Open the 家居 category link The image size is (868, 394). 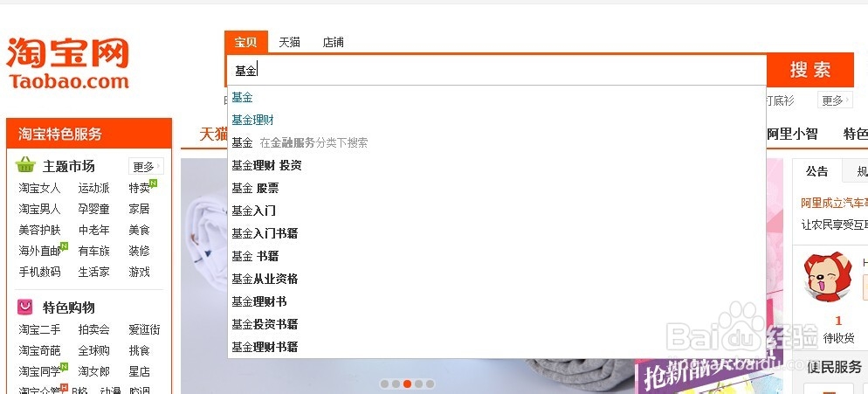click(140, 209)
